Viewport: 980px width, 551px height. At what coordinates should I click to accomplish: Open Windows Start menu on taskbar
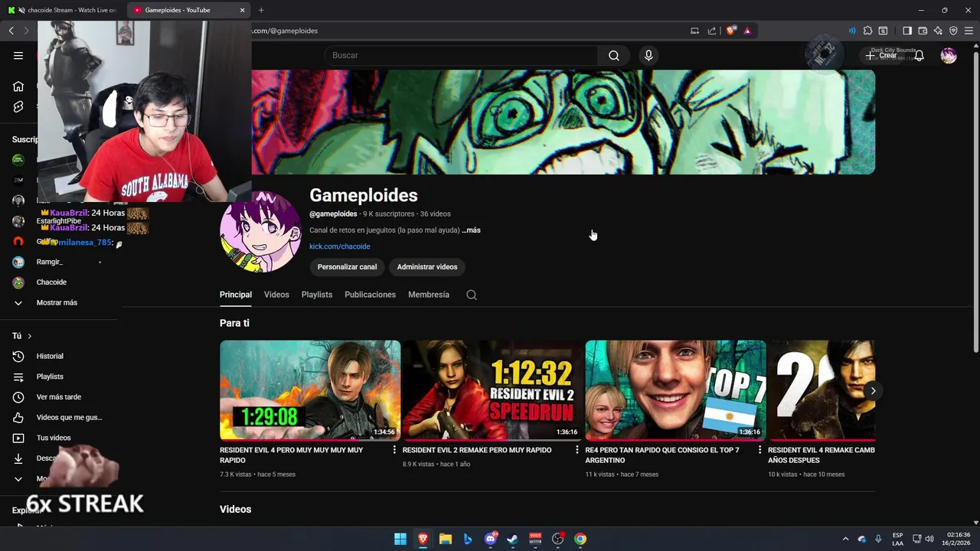tap(400, 539)
